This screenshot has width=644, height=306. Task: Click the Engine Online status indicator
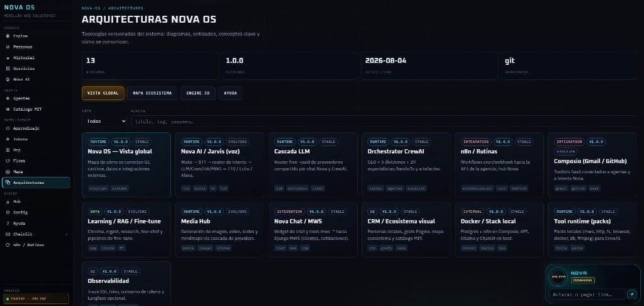pos(35,298)
